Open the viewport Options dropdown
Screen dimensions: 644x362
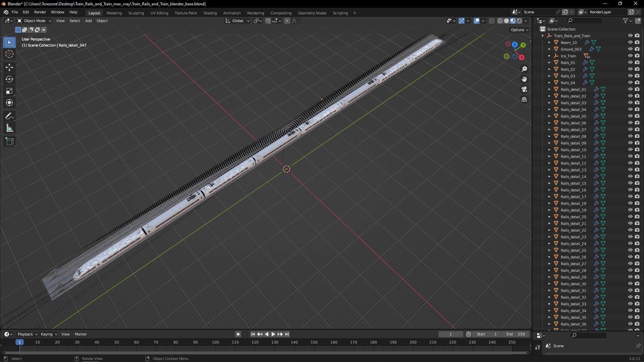(x=520, y=30)
